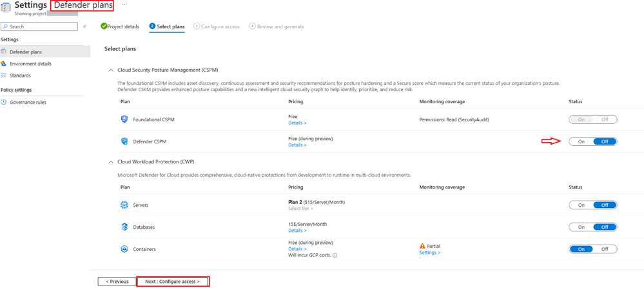The height and width of the screenshot is (288, 644).
Task: Turn on the Defender CSPM plan
Action: (x=581, y=141)
